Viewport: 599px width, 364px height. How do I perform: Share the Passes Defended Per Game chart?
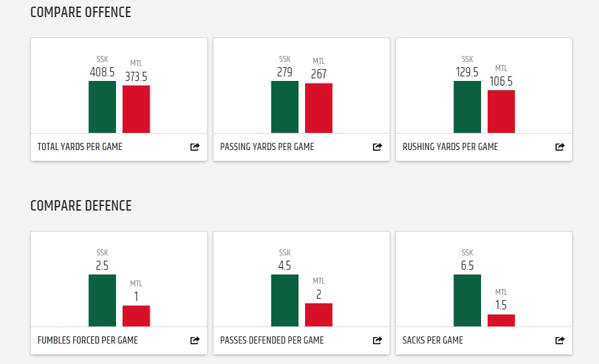click(377, 340)
